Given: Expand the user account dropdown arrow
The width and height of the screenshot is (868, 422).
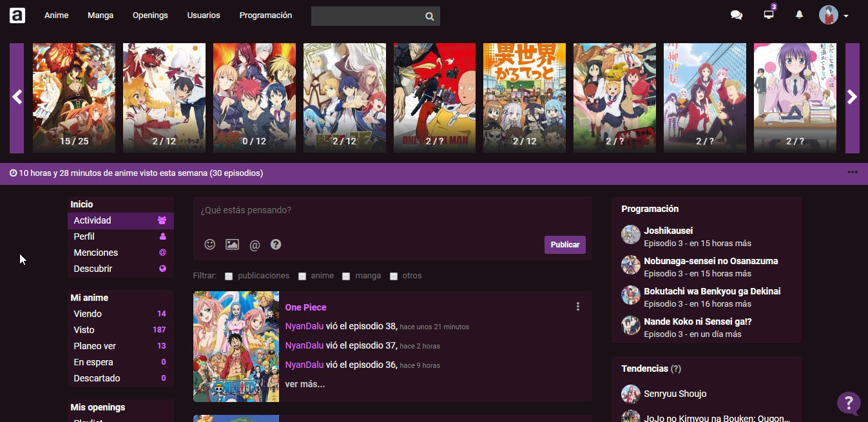Looking at the screenshot, I should pos(846,16).
